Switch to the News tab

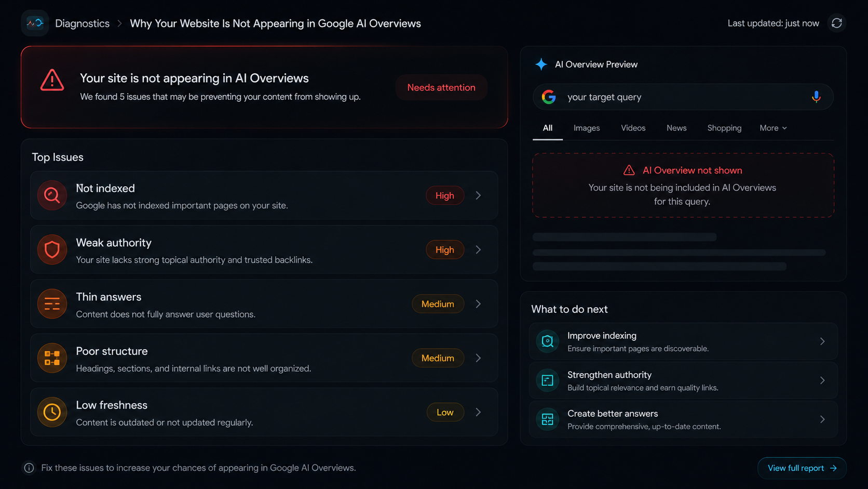coord(676,128)
